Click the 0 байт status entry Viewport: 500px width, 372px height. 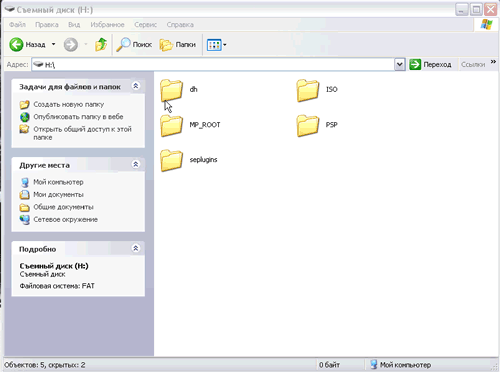click(329, 365)
